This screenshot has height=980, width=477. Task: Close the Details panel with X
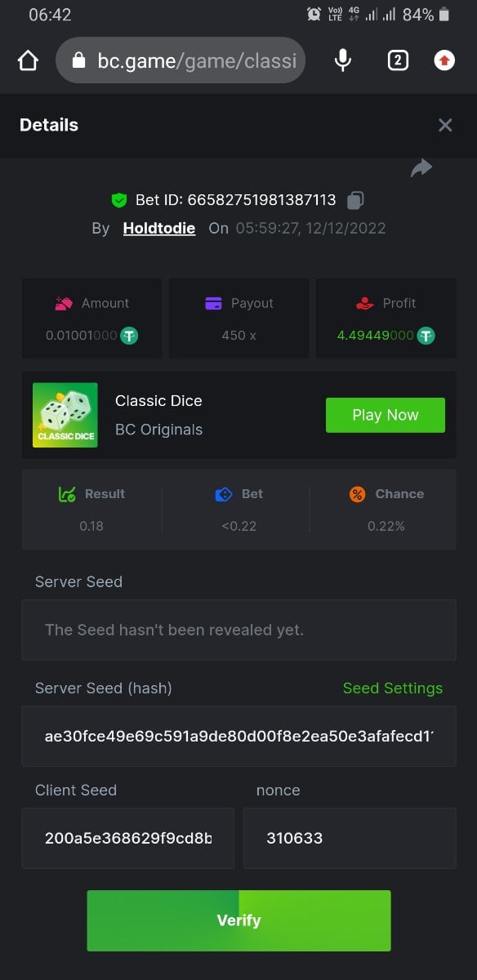point(445,125)
